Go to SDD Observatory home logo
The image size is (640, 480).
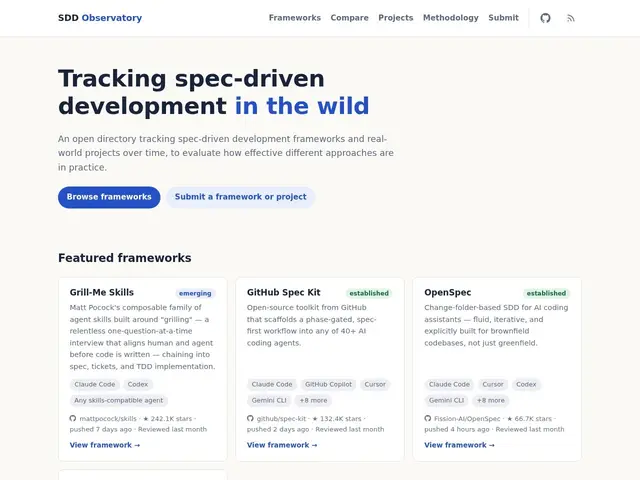point(100,18)
